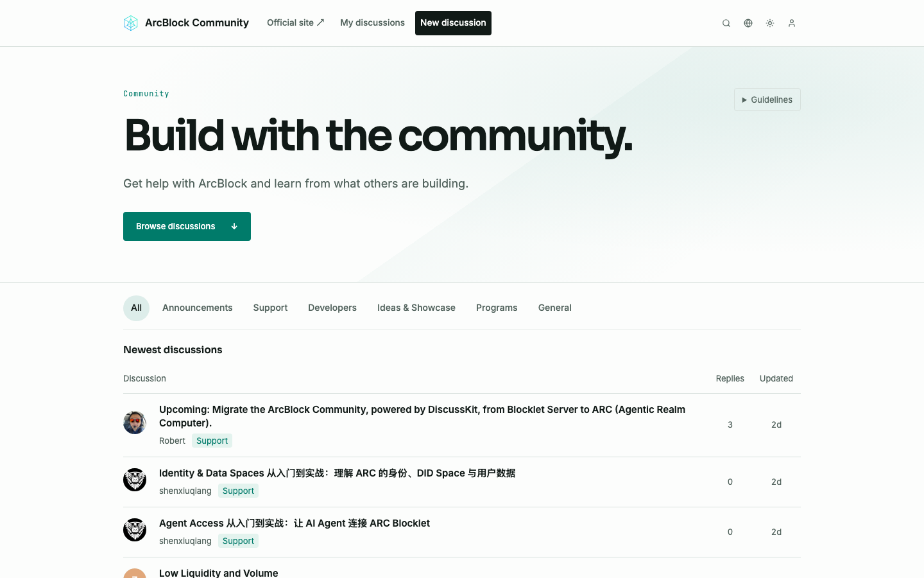Start a New discussion
The height and width of the screenshot is (578, 924).
click(x=453, y=23)
